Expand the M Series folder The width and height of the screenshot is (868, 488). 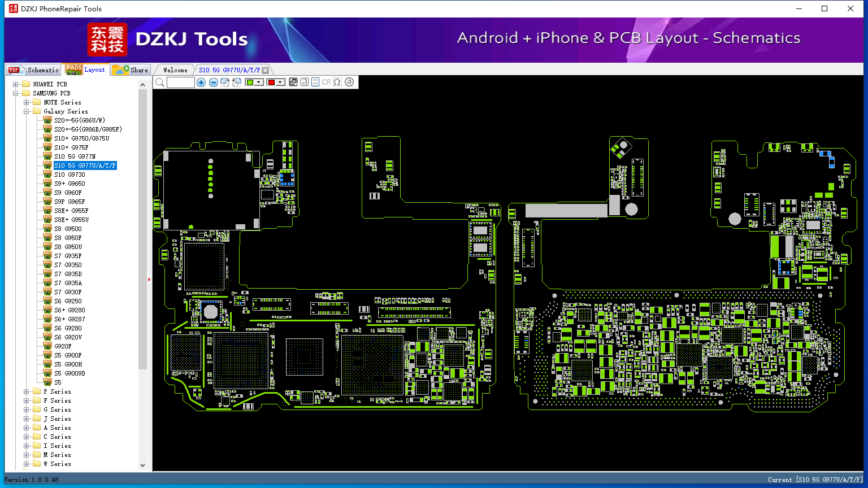pos(26,455)
